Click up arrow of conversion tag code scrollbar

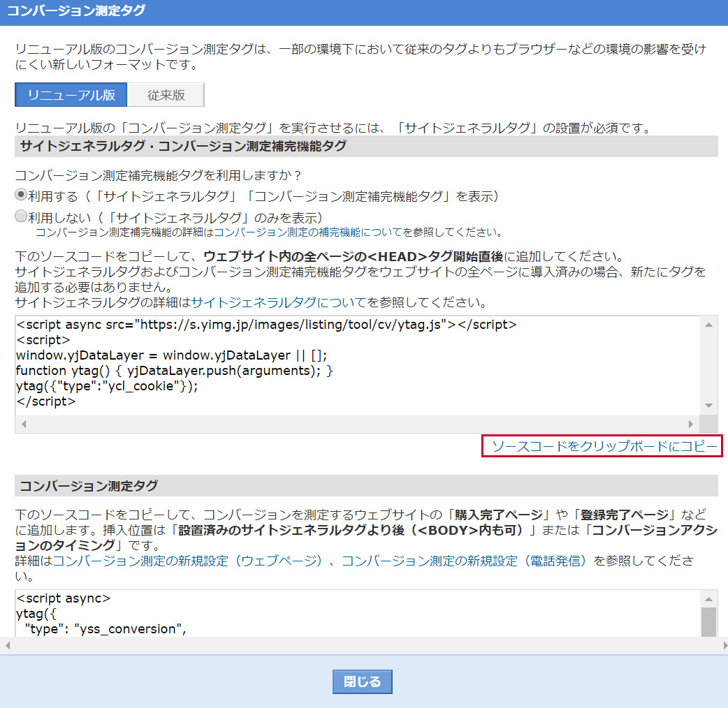708,599
